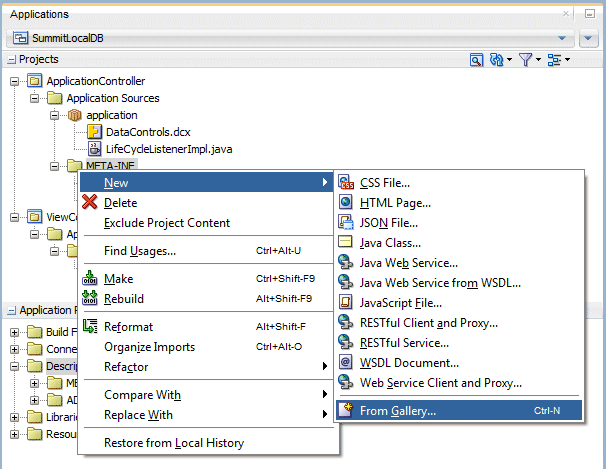Click the application package icon
This screenshot has width=606, height=469.
point(74,115)
